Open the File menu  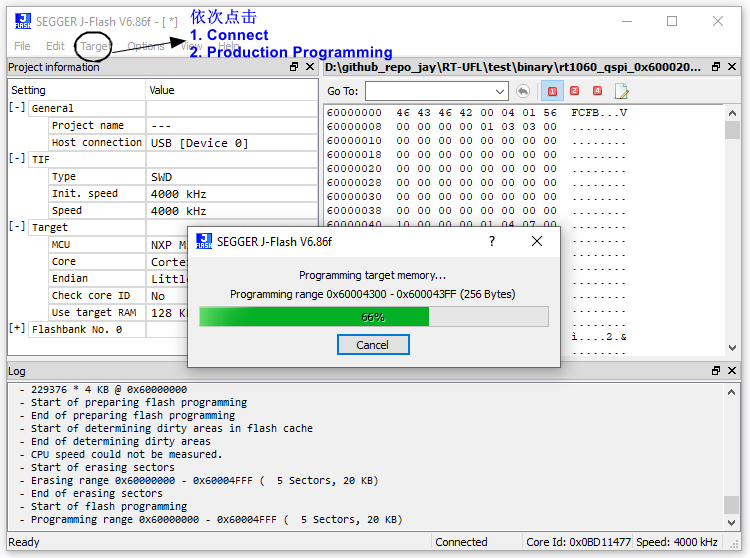pos(22,46)
